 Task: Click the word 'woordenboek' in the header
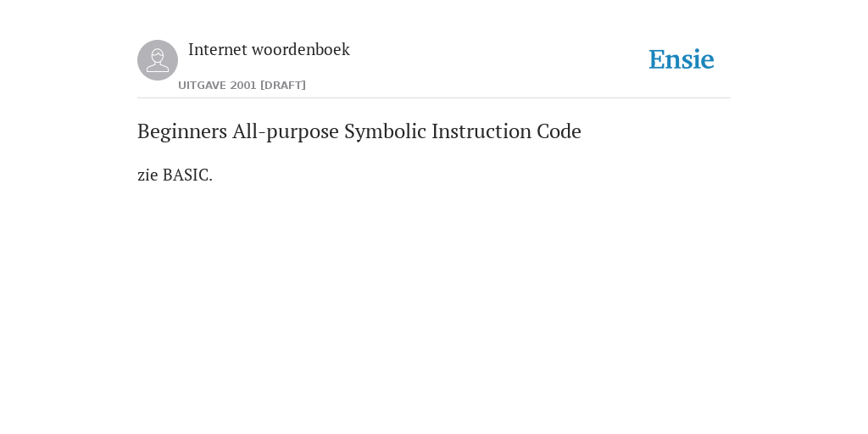(x=301, y=49)
